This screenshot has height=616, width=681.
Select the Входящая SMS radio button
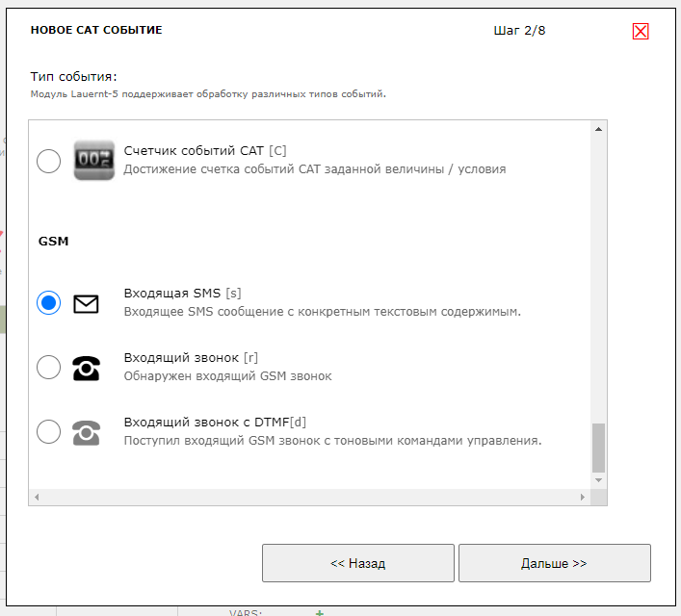pyautogui.click(x=48, y=303)
